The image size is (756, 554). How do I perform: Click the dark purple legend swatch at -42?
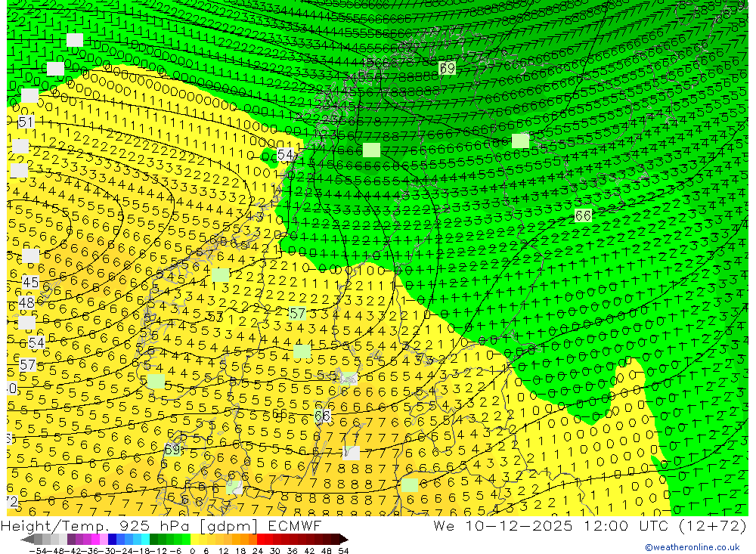[71, 539]
